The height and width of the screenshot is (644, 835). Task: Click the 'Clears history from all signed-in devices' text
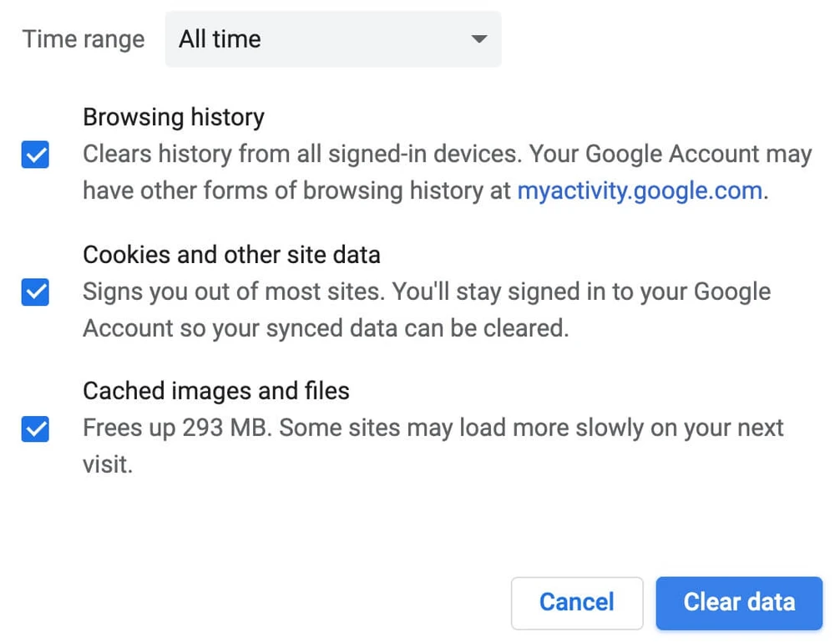(x=302, y=155)
